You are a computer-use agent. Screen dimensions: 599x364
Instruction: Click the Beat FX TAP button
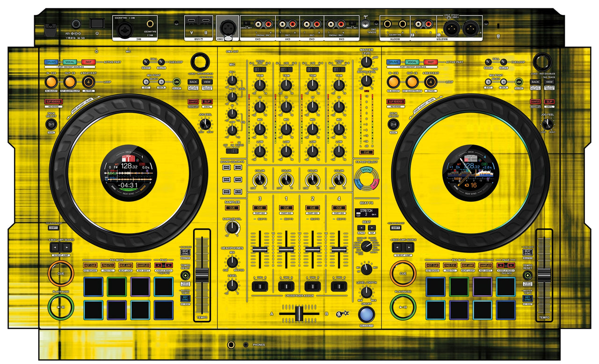[x=372, y=233]
